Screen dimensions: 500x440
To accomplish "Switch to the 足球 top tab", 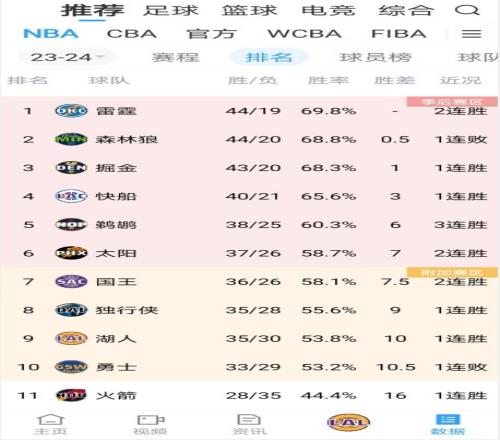I will point(171,10).
